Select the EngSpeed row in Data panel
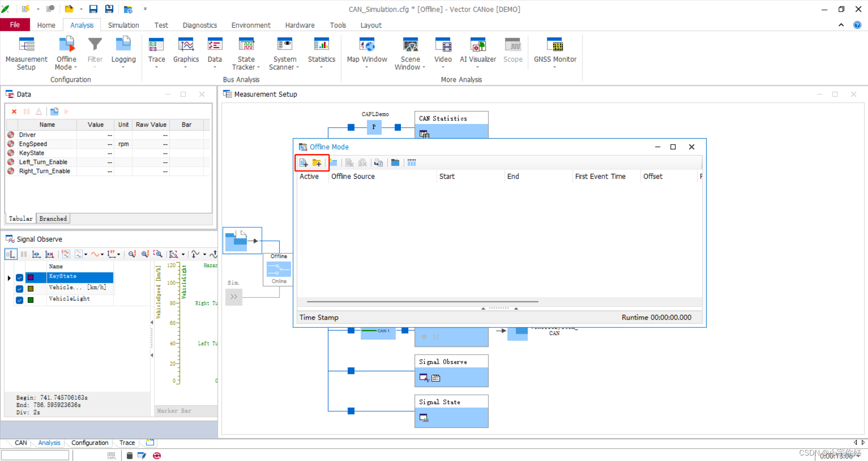Screen dimensions: 868x461 coord(108,144)
